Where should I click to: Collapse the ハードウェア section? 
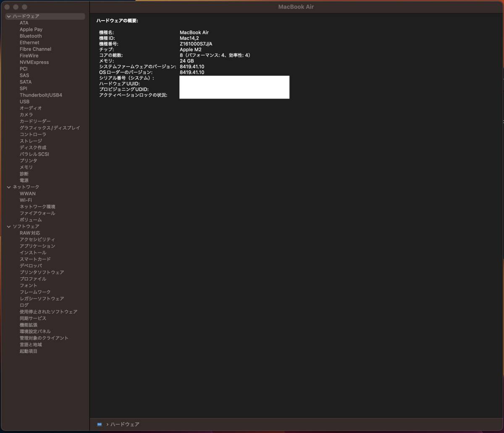(9, 16)
